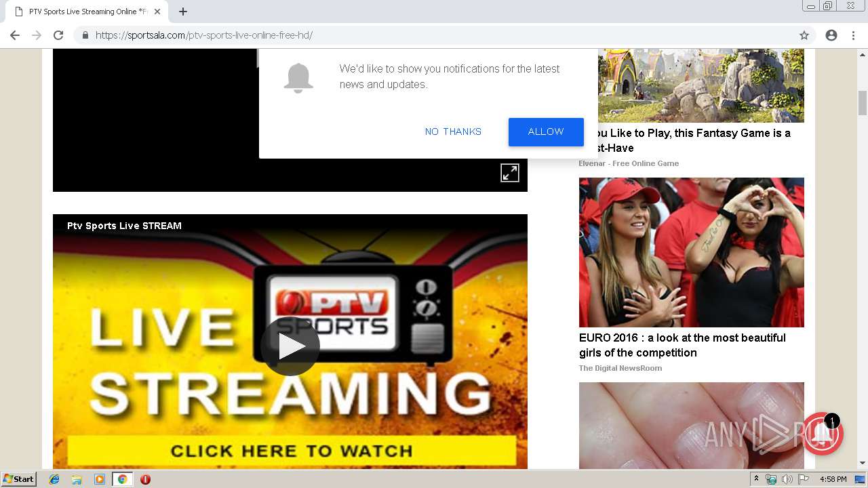868x488 pixels.
Task: View site security lock info
Action: pyautogui.click(x=85, y=35)
